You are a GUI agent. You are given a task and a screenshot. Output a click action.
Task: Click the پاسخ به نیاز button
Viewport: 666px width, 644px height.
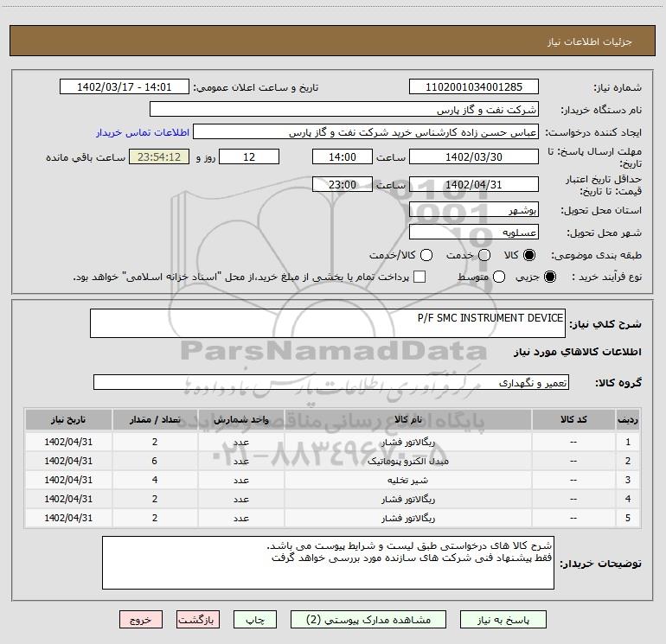[x=503, y=620]
